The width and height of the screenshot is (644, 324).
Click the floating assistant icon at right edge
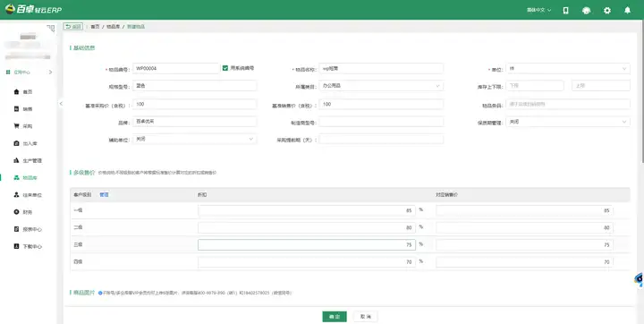639,280
